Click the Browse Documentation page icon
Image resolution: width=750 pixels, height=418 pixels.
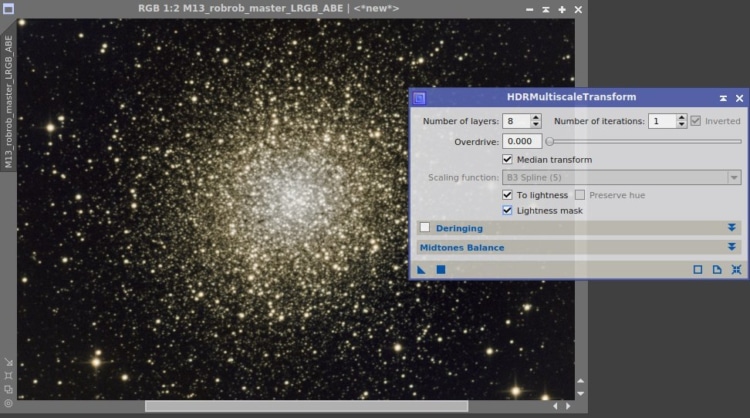[717, 270]
